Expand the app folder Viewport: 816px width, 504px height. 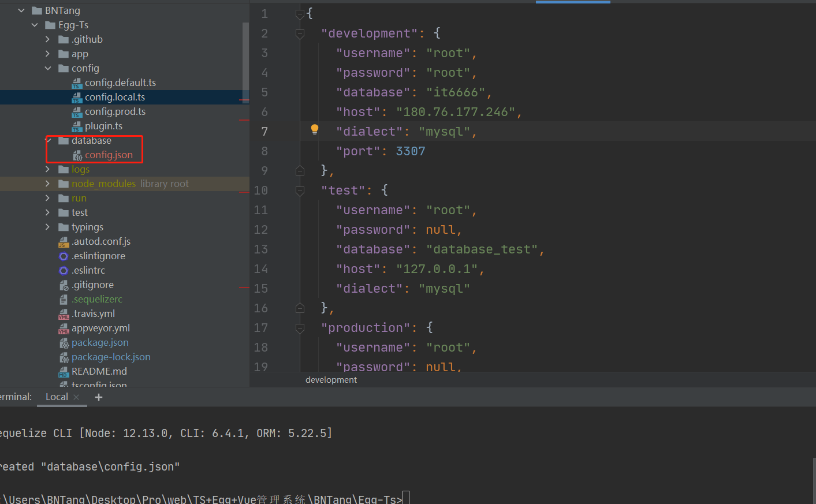click(47, 54)
